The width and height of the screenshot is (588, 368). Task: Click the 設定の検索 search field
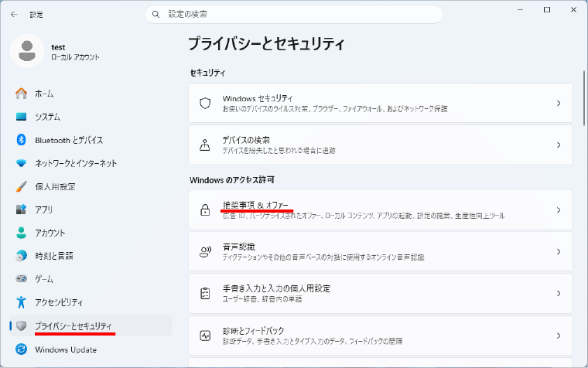[x=294, y=15]
